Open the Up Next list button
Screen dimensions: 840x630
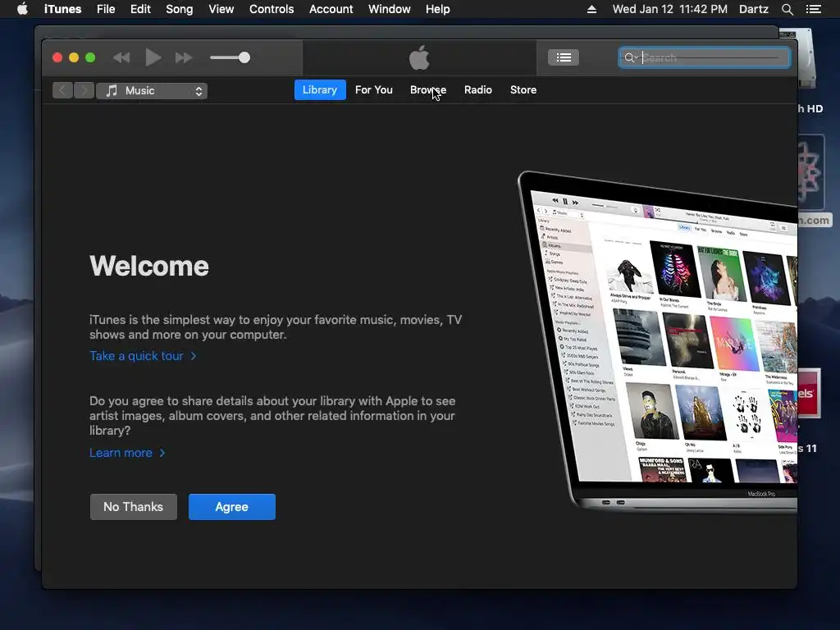pos(563,57)
